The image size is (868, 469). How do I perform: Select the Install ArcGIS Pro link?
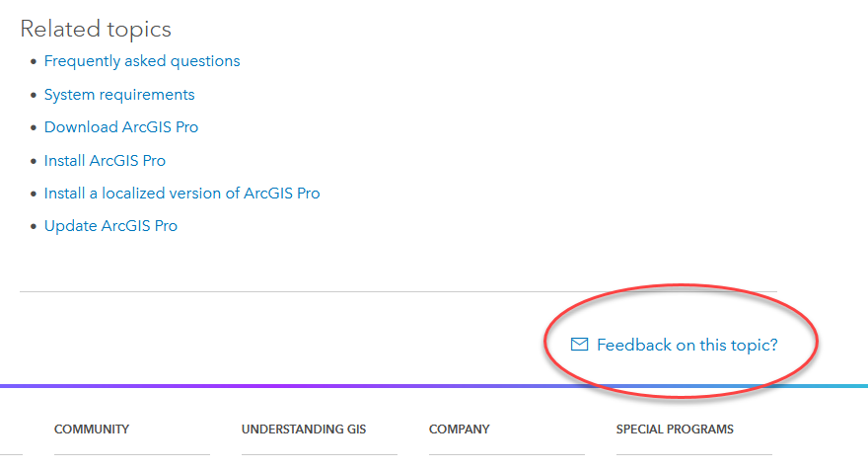pos(105,160)
